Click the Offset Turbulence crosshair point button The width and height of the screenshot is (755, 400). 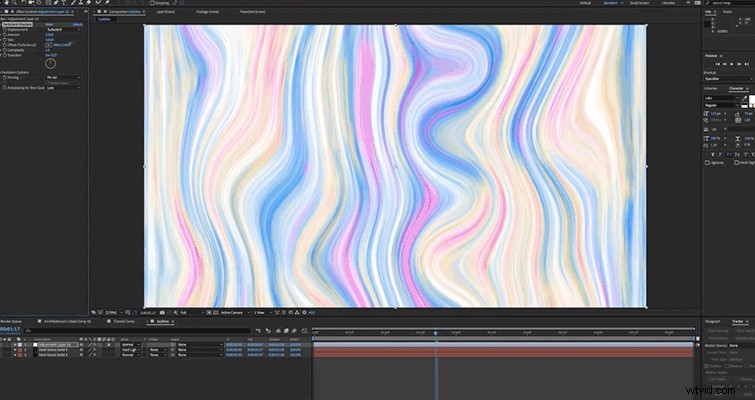pos(49,45)
